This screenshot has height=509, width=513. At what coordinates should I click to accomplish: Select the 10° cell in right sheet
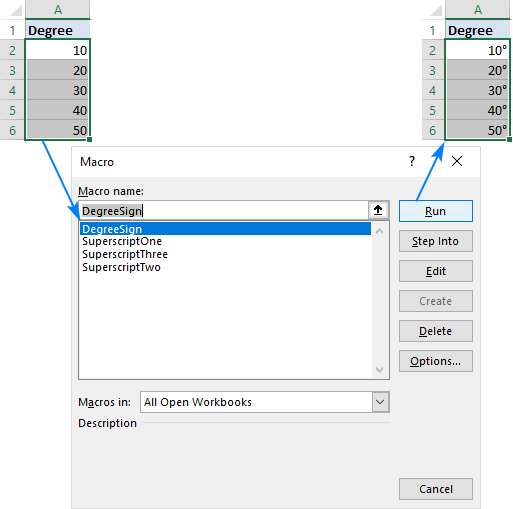click(478, 50)
